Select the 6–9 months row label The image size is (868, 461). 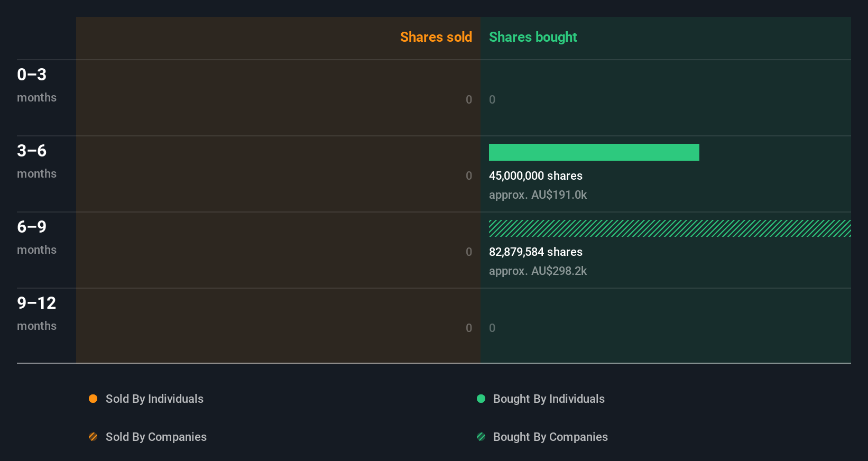(36, 237)
